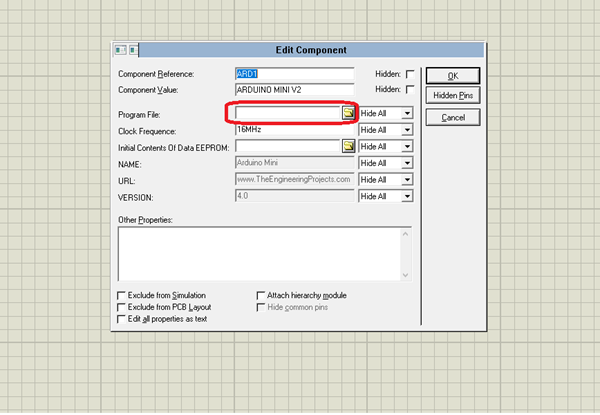
Task: Click the Other Properties scrollbar down arrow
Action: pyautogui.click(x=406, y=275)
